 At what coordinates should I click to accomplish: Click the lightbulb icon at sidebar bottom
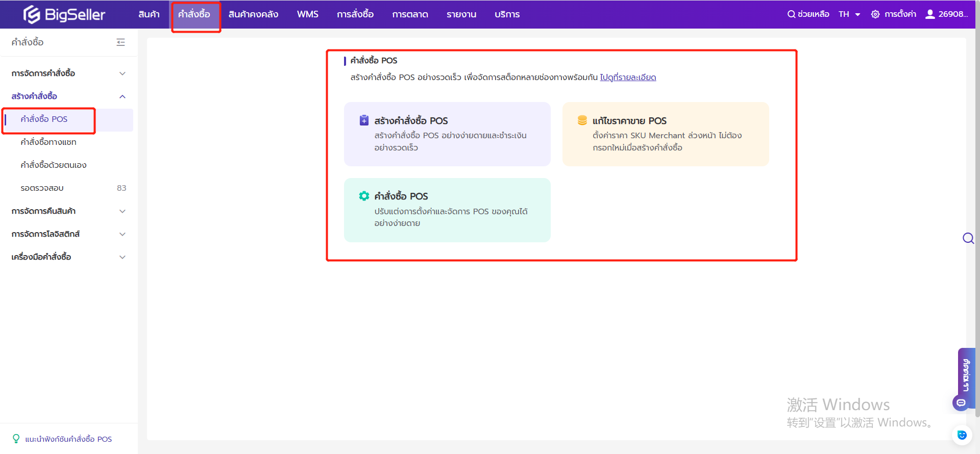point(16,439)
